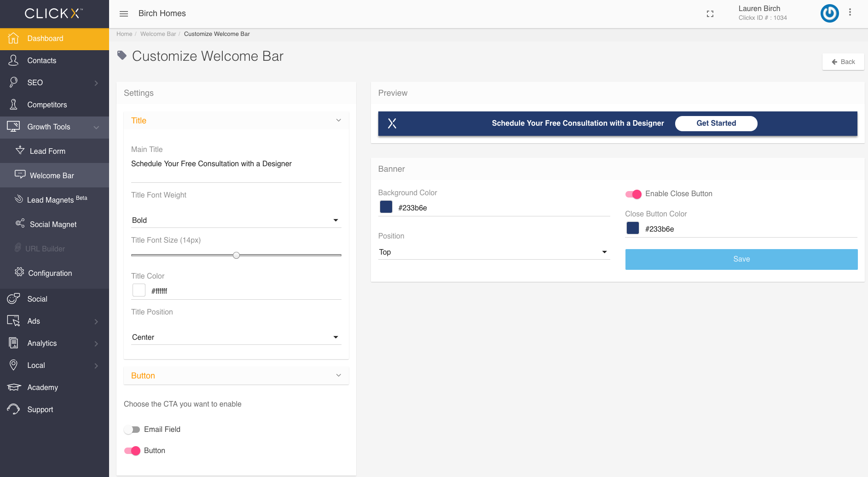Click the tag icon beside page heading
Screen dimensions: 868x477
[x=122, y=56]
